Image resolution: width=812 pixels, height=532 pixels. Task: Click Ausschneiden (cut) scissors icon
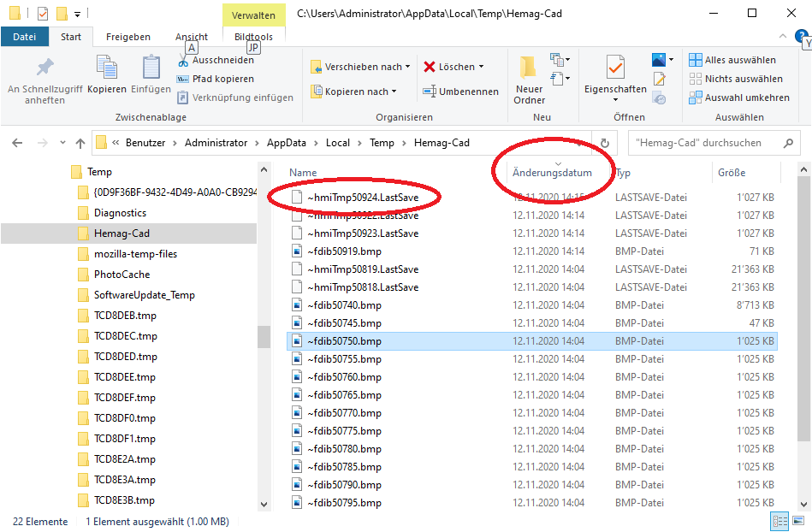(x=184, y=61)
